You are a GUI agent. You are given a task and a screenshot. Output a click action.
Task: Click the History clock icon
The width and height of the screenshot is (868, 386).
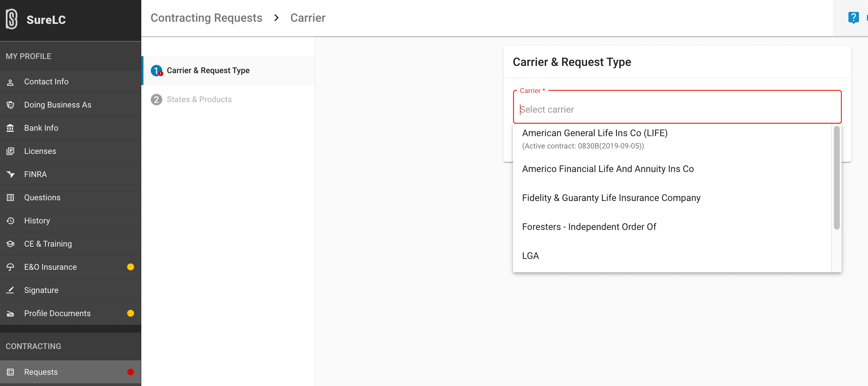[11, 221]
